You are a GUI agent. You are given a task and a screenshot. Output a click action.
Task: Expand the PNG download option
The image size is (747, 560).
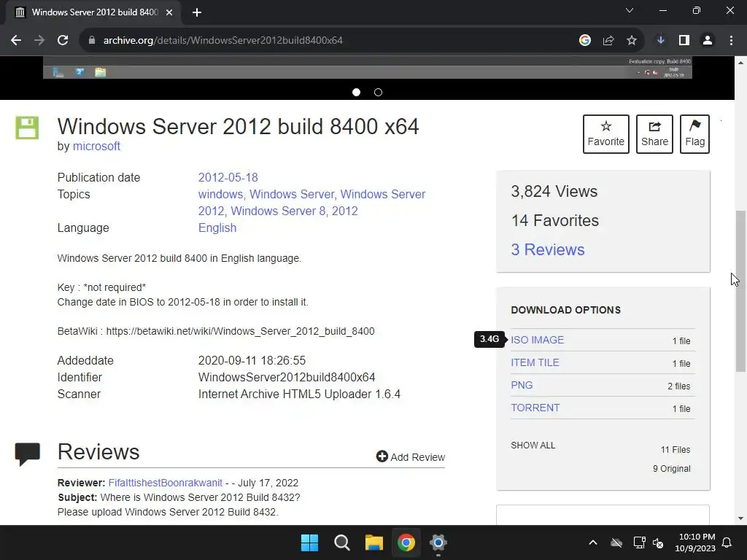522,385
